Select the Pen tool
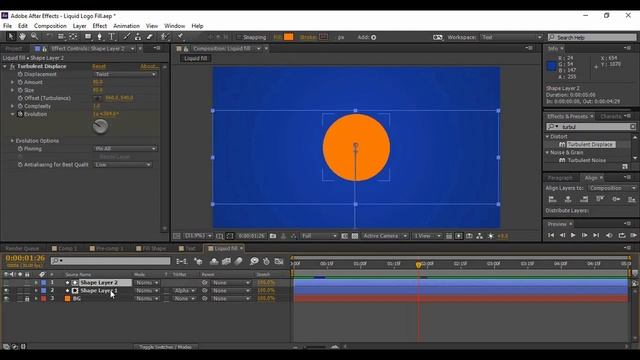 tap(100, 37)
